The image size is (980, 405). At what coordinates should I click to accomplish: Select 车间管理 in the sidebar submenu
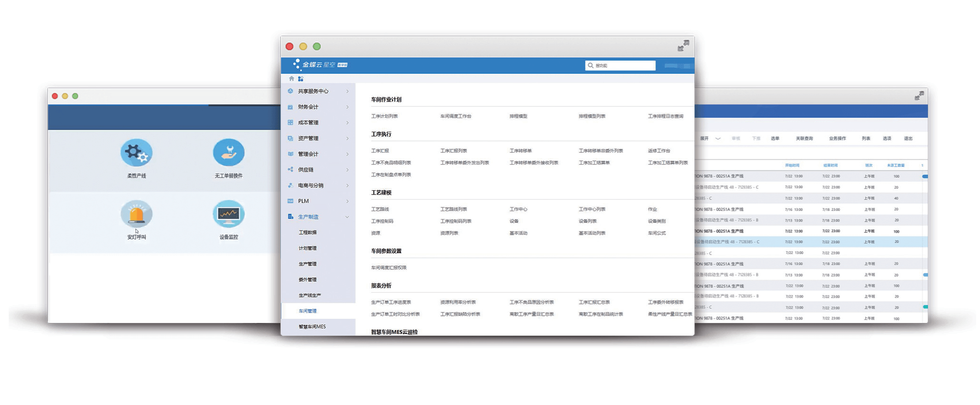click(x=308, y=311)
